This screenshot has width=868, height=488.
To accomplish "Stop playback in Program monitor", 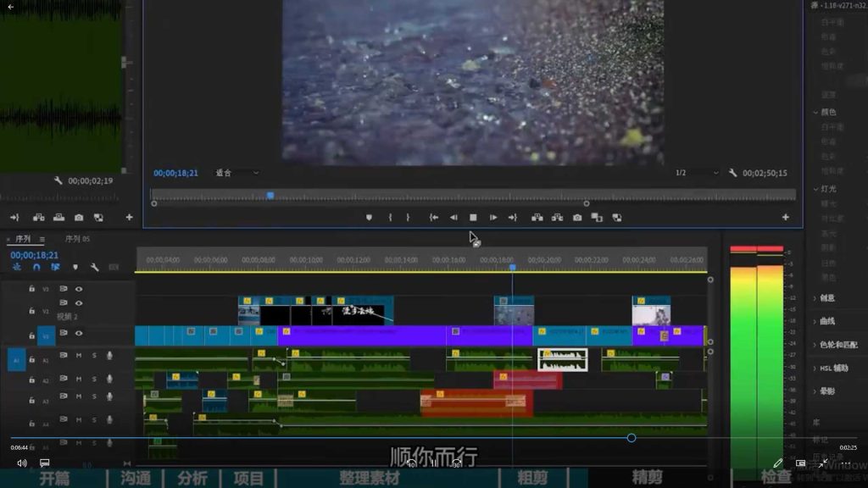I will coord(473,218).
